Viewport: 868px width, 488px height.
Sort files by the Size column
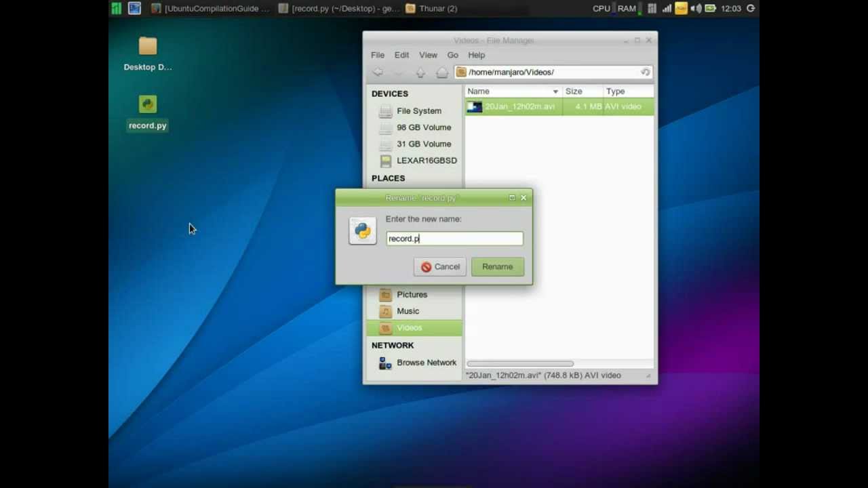583,91
